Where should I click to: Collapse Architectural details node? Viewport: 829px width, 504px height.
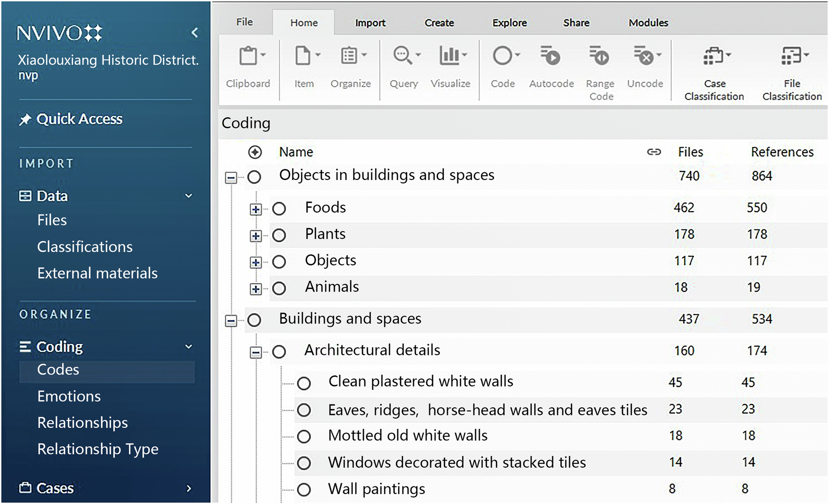pyautogui.click(x=256, y=352)
